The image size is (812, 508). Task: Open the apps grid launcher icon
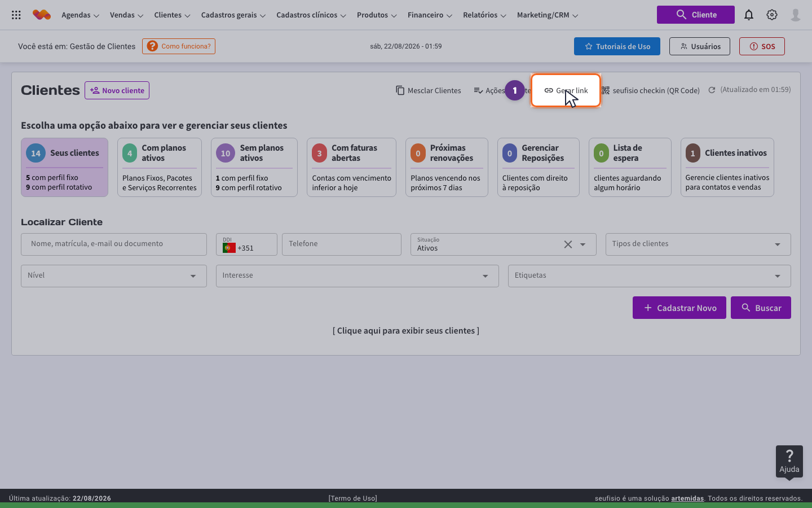pos(16,15)
